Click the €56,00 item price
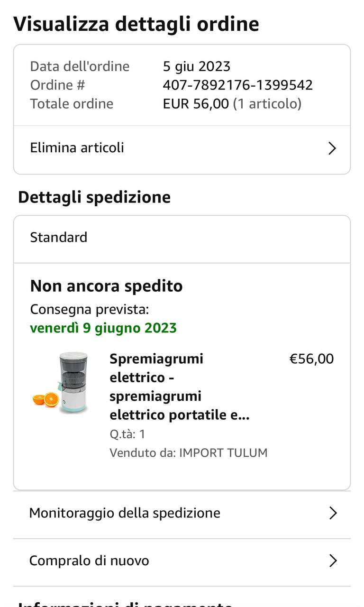The height and width of the screenshot is (607, 364). [311, 359]
